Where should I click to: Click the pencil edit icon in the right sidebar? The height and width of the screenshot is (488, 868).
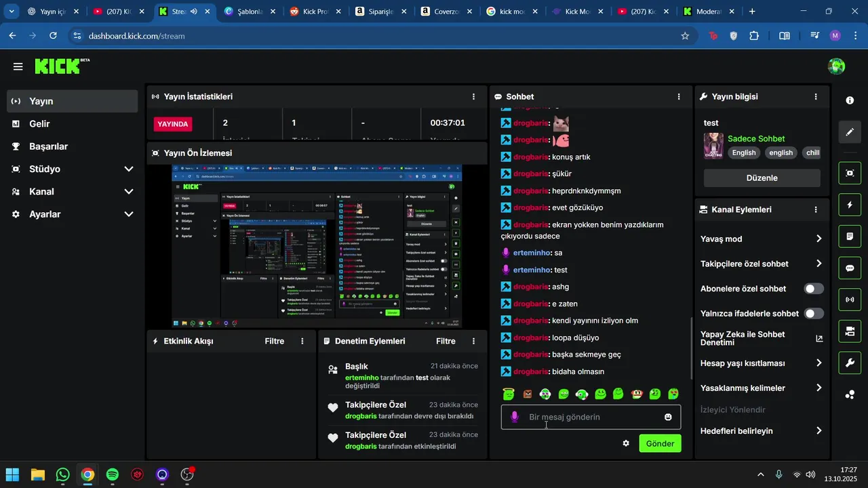pyautogui.click(x=850, y=131)
